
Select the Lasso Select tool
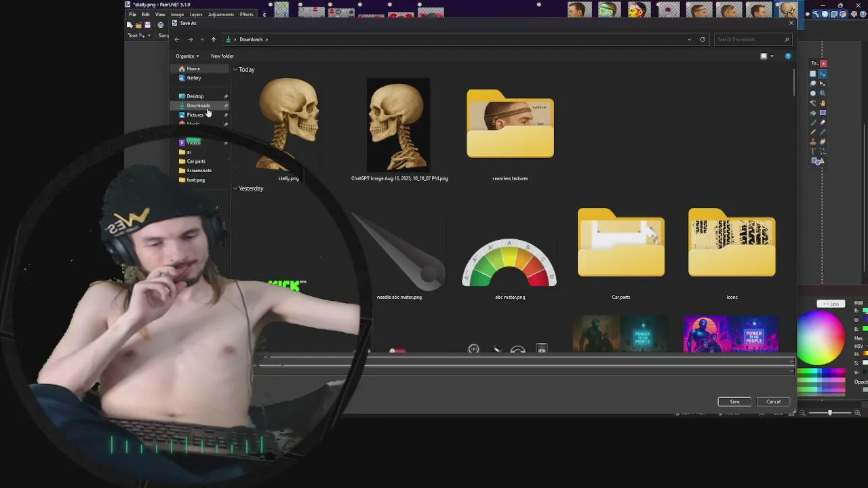[x=812, y=83]
